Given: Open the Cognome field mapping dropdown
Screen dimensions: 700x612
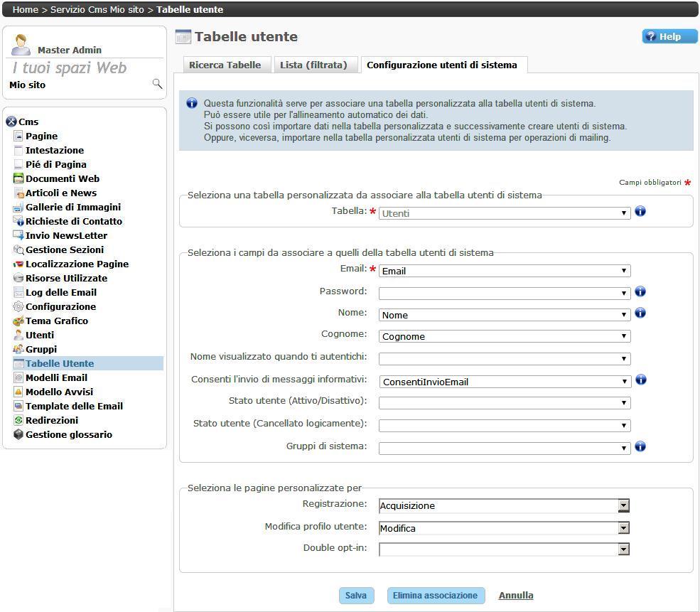Looking at the screenshot, I should [505, 336].
